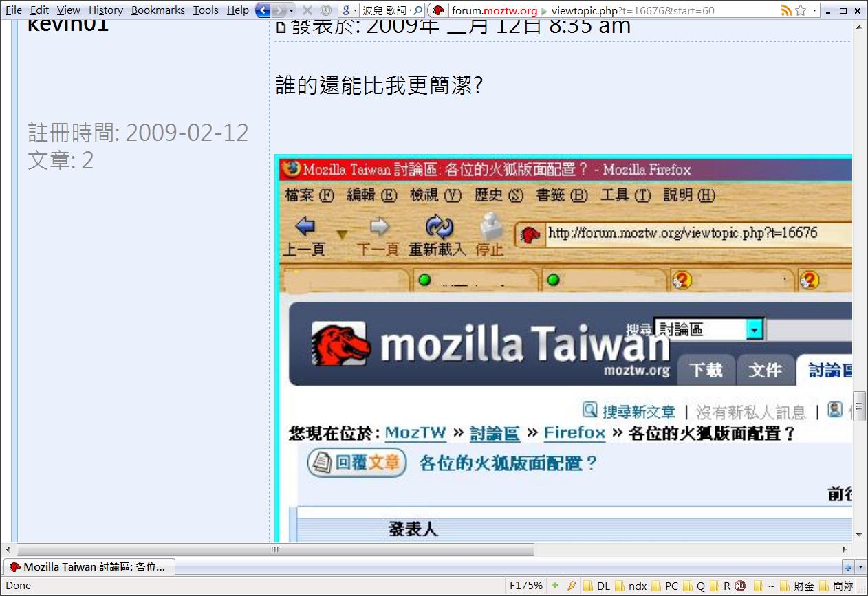Viewport: 868px width, 596px height.
Task: Open the File menu
Action: [14, 10]
